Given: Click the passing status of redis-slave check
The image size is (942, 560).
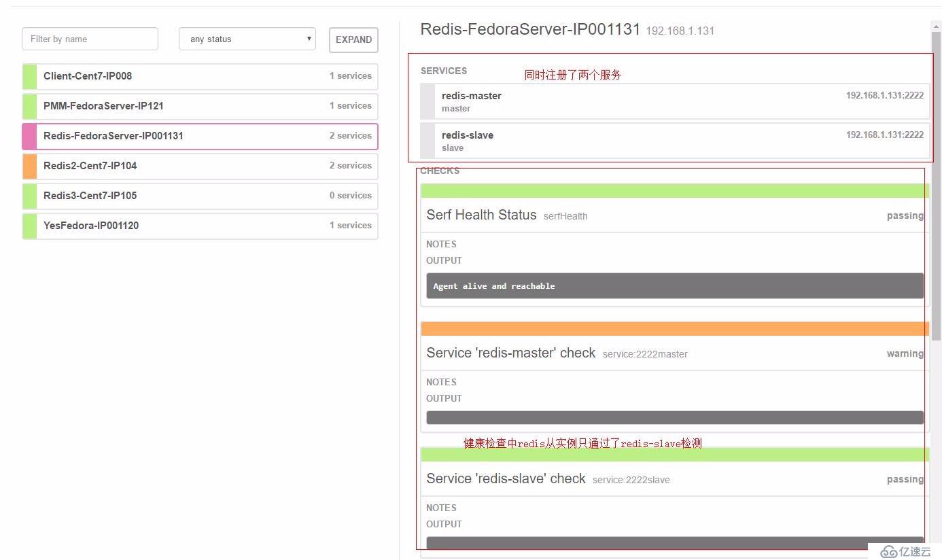Looking at the screenshot, I should [x=905, y=479].
